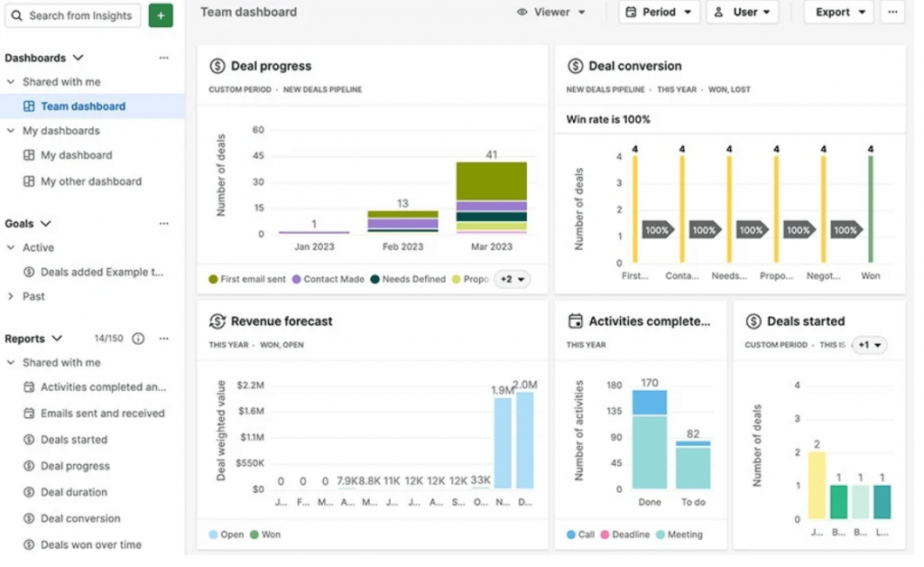This screenshot has height=567, width=924.
Task: Toggle Contact Made legend item
Action: pos(328,279)
